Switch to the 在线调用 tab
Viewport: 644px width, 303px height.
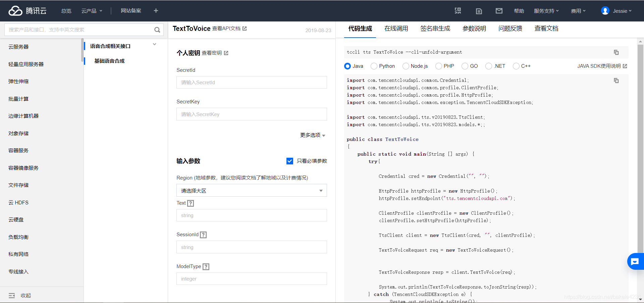pyautogui.click(x=396, y=29)
